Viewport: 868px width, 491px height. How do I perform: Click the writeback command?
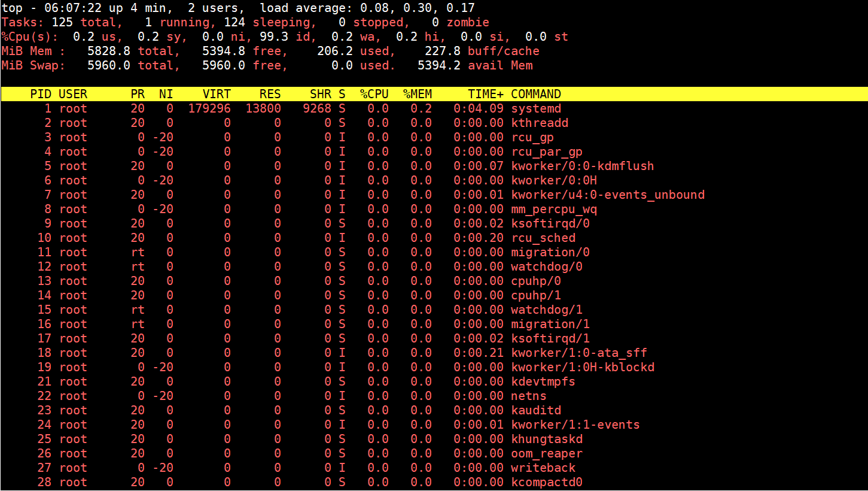pos(543,468)
